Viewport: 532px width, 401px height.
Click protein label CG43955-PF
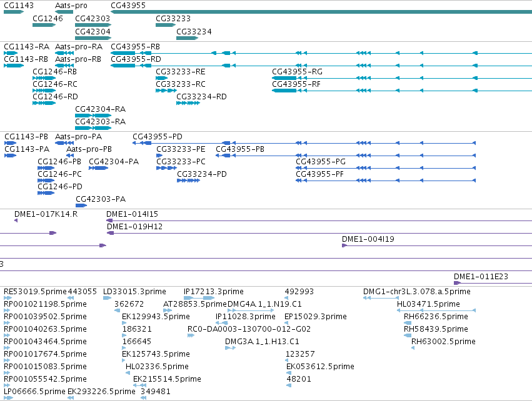point(319,174)
